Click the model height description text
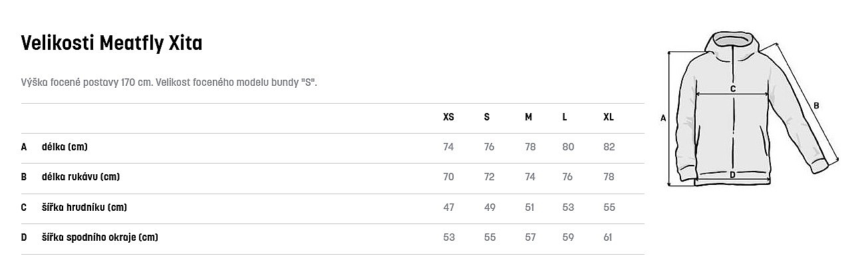The height and width of the screenshot is (280, 868). (169, 82)
